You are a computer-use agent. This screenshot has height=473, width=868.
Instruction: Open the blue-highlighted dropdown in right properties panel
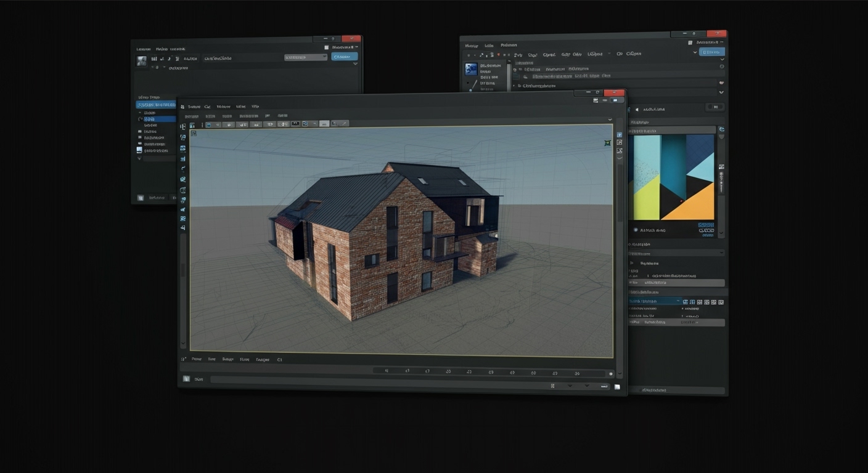coord(655,302)
